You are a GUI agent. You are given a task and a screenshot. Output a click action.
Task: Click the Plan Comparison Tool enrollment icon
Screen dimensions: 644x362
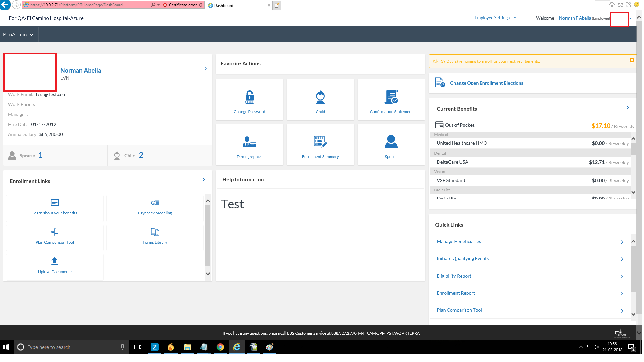pos(55,232)
